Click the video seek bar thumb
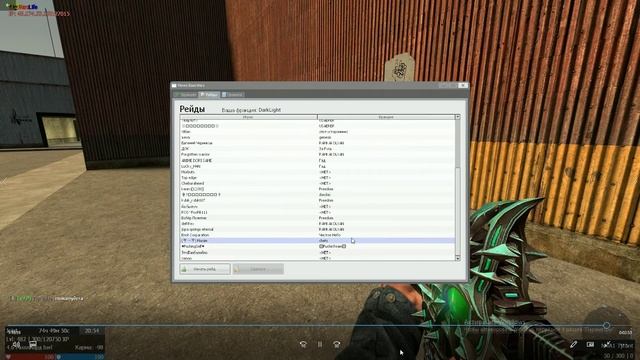This screenshot has width=640, height=360. (607, 325)
